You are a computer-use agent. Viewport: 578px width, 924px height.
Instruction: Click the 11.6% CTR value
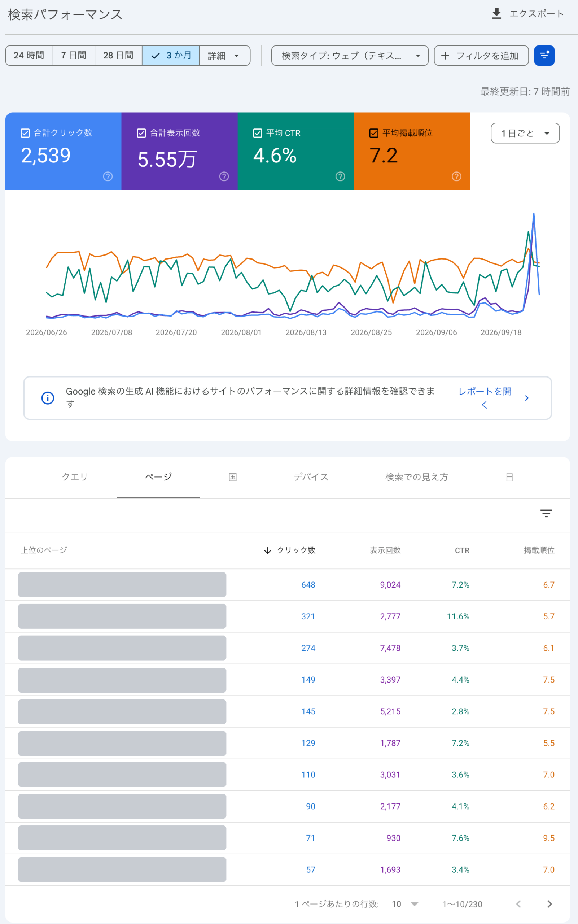point(458,616)
